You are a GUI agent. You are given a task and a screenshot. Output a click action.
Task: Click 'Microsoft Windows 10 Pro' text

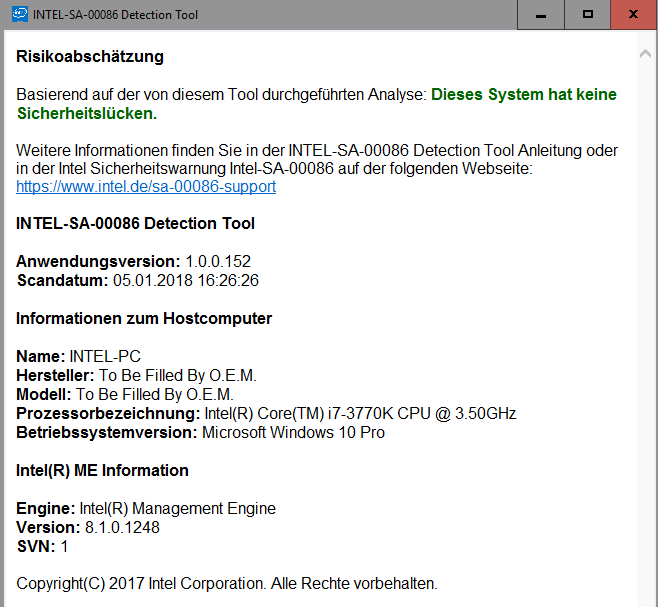(x=293, y=433)
